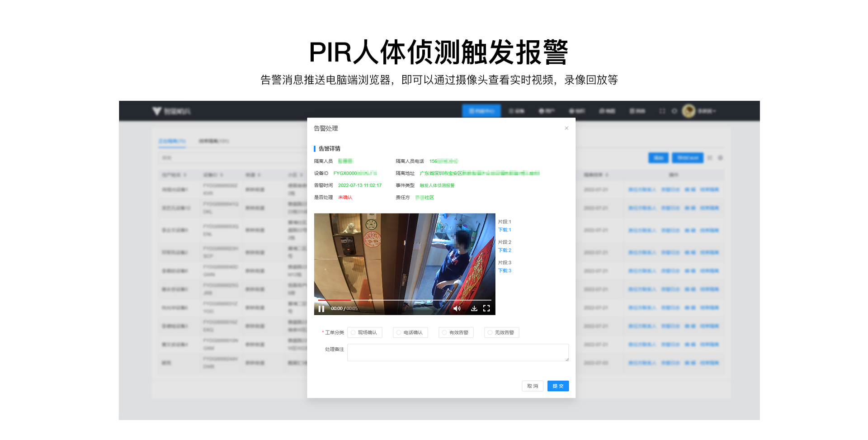
Task: Select the 有效告警 radio option
Action: [x=456, y=332]
